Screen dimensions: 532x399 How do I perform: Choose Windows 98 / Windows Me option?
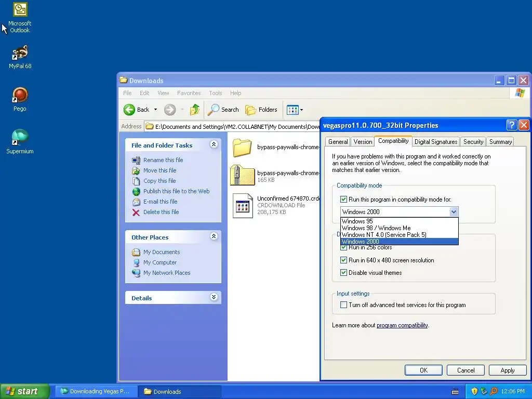pos(400,228)
